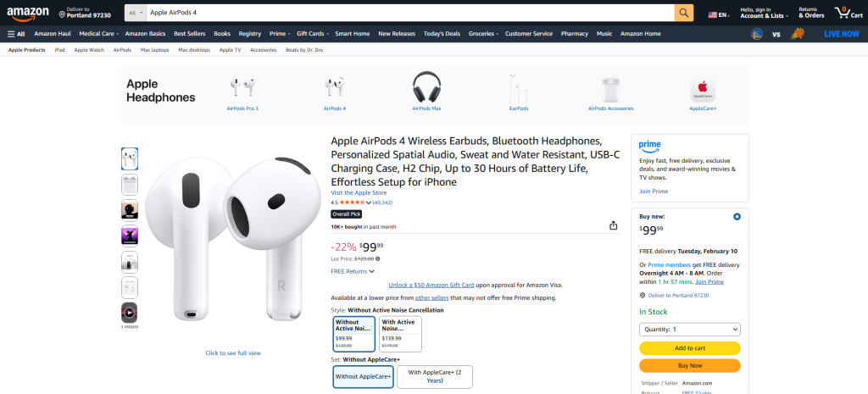Open Today's Deals in navigation bar
This screenshot has height=394, width=868.
point(442,34)
